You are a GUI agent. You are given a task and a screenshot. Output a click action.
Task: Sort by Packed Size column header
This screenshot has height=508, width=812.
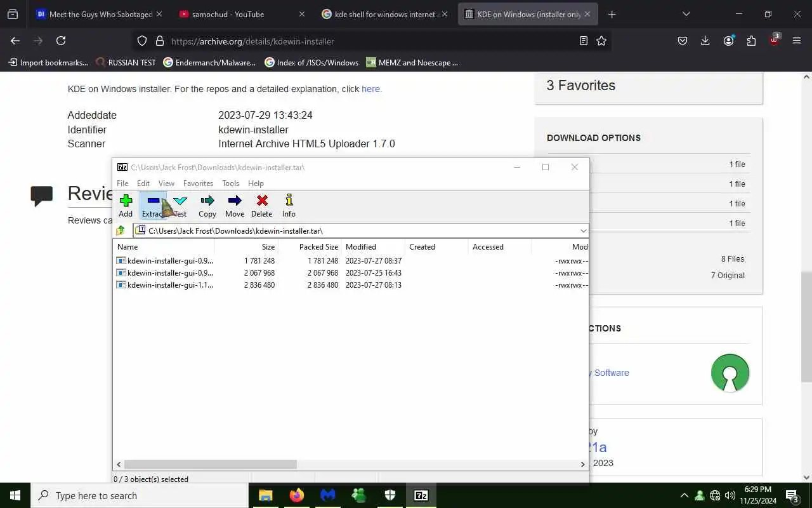[x=310, y=247]
